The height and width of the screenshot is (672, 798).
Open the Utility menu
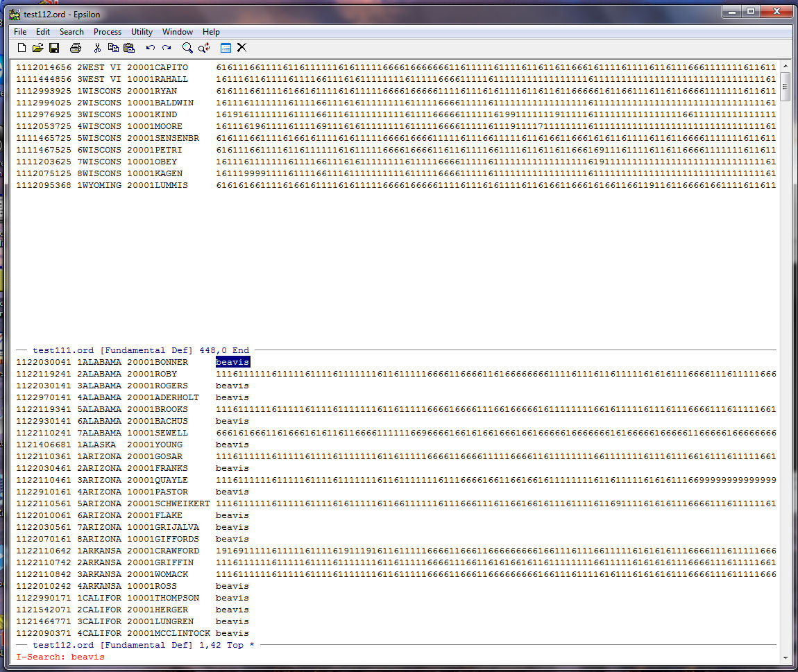click(x=142, y=32)
